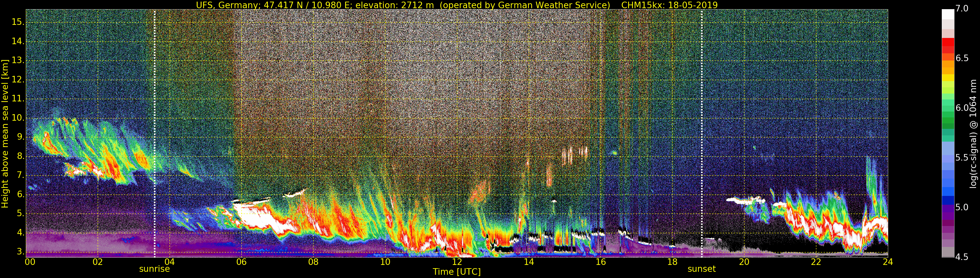Click the "22" time axis tick label
Screen dimensions: 980x278
pyautogui.click(x=816, y=262)
